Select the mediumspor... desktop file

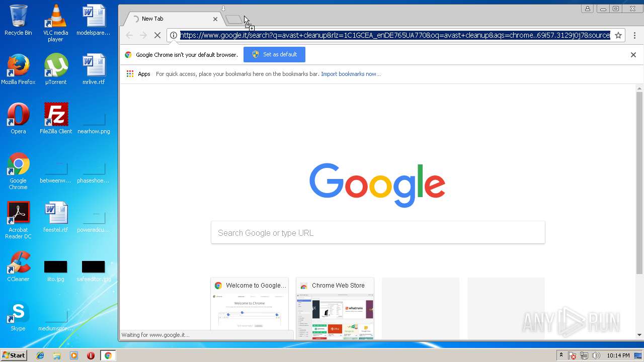point(55,320)
